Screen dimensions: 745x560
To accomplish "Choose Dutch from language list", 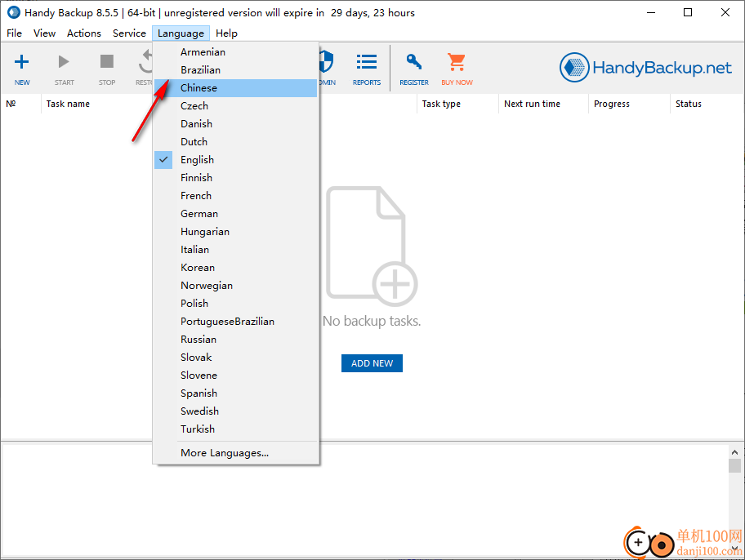I will point(235,142).
